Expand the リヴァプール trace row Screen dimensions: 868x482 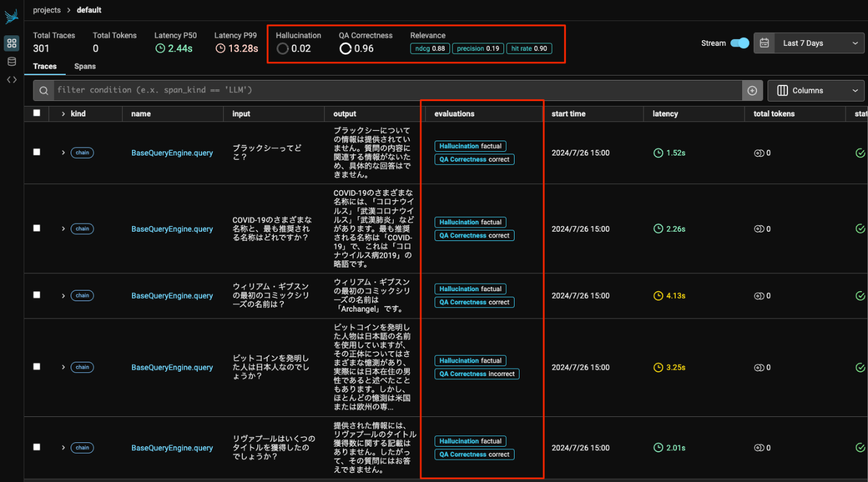tap(63, 447)
